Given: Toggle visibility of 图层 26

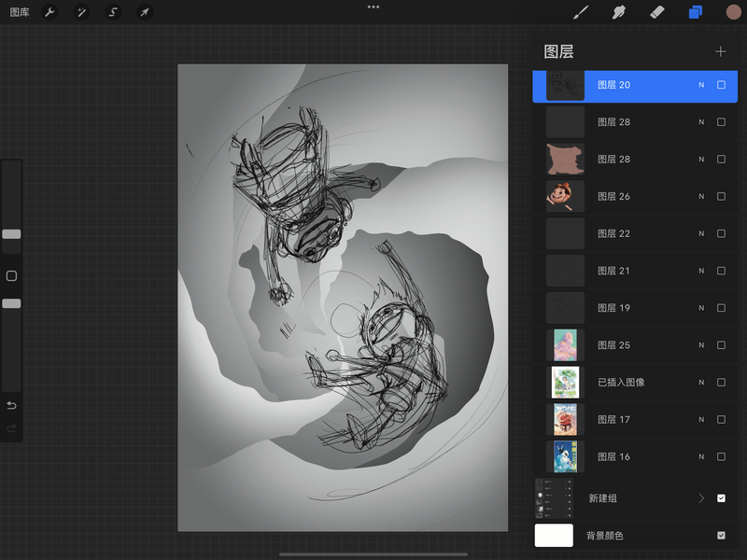Looking at the screenshot, I should point(721,196).
